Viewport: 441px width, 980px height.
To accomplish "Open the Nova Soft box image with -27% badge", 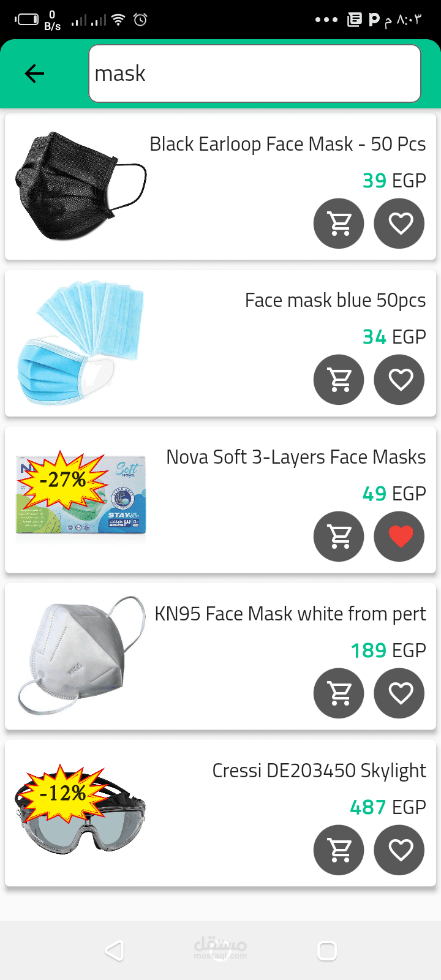I will pos(81,494).
